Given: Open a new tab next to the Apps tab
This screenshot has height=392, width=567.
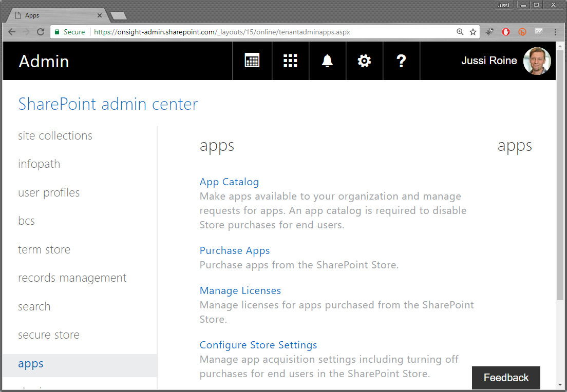Looking at the screenshot, I should pyautogui.click(x=119, y=15).
